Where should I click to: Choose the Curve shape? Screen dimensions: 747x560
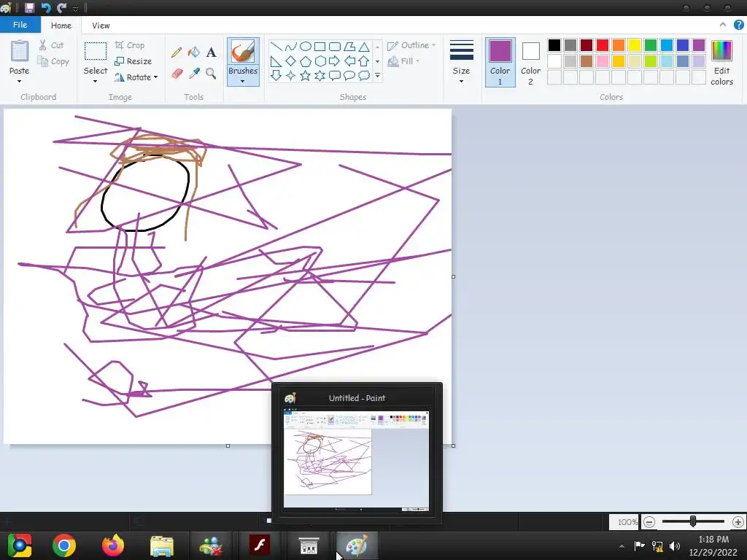[290, 47]
